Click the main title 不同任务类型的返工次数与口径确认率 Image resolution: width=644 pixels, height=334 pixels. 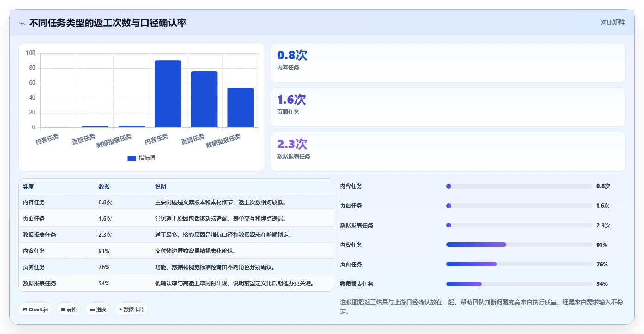[x=107, y=23]
